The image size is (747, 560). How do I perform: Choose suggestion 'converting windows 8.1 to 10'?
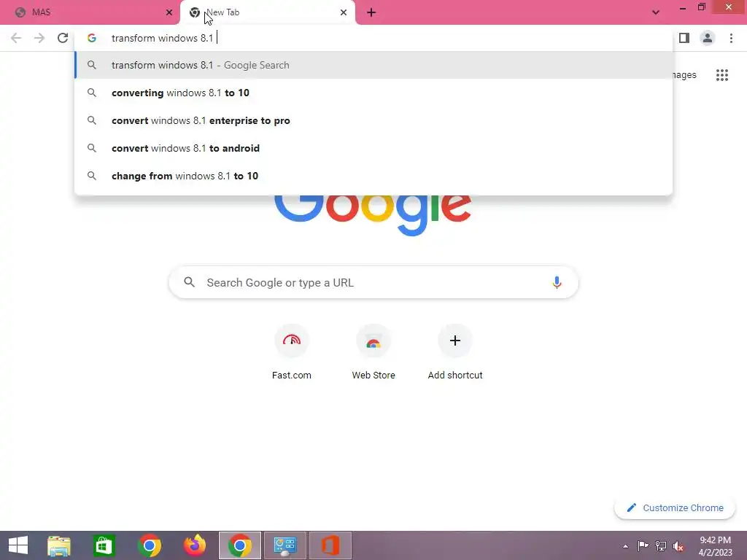pos(374,93)
